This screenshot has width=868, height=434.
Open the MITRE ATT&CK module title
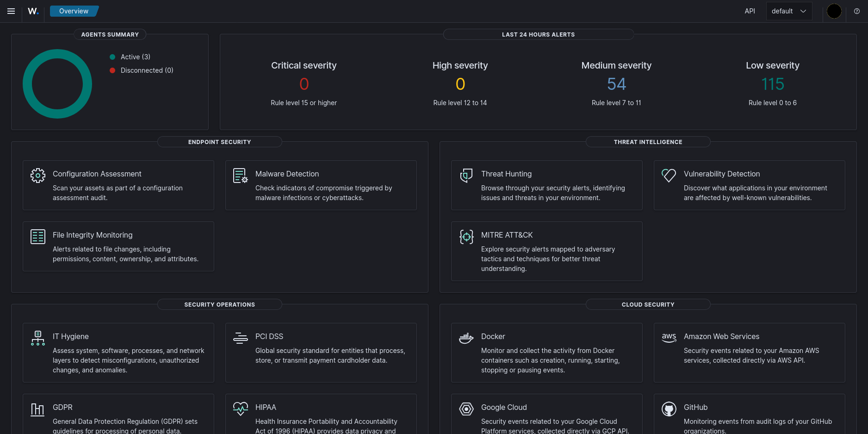click(x=507, y=235)
